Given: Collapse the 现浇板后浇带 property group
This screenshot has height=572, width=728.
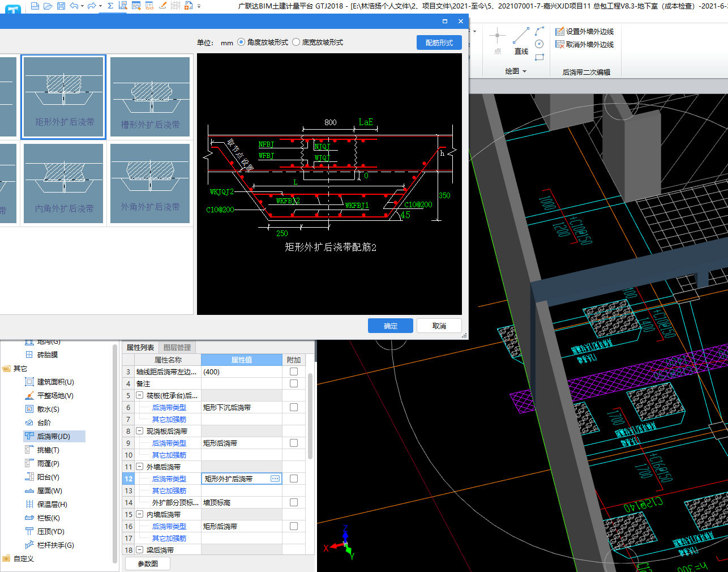Looking at the screenshot, I should click(140, 432).
